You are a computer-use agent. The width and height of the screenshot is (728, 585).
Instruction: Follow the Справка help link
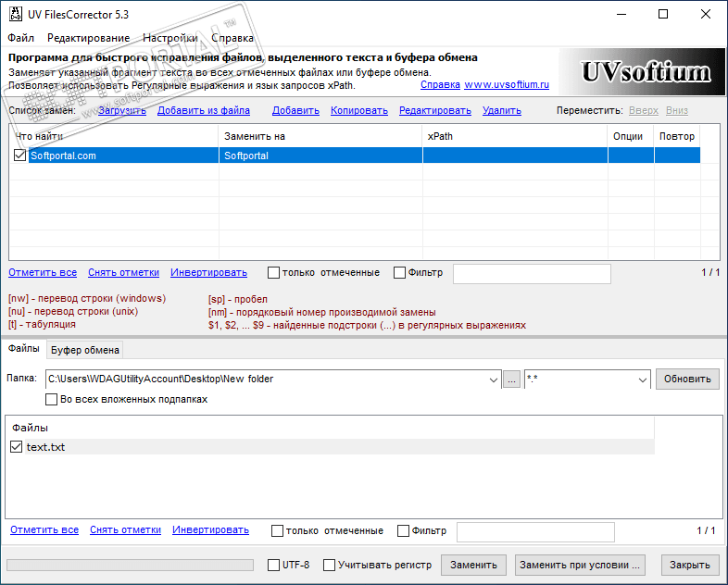440,85
